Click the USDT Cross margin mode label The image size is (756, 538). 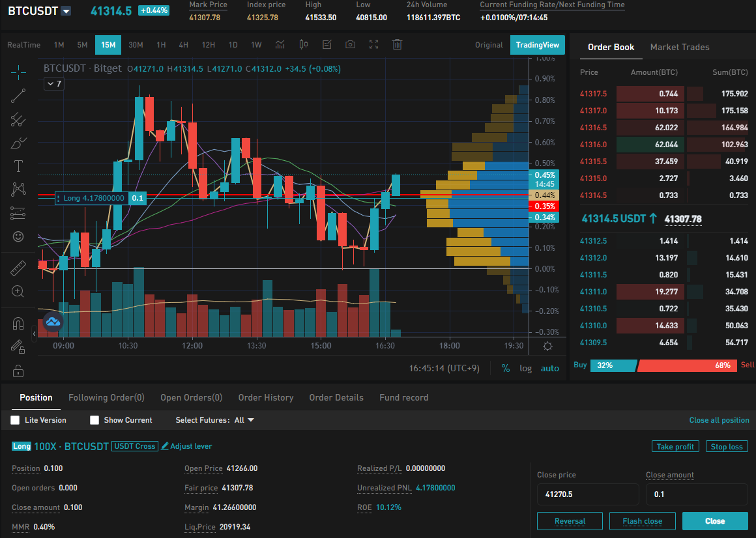[x=134, y=446]
